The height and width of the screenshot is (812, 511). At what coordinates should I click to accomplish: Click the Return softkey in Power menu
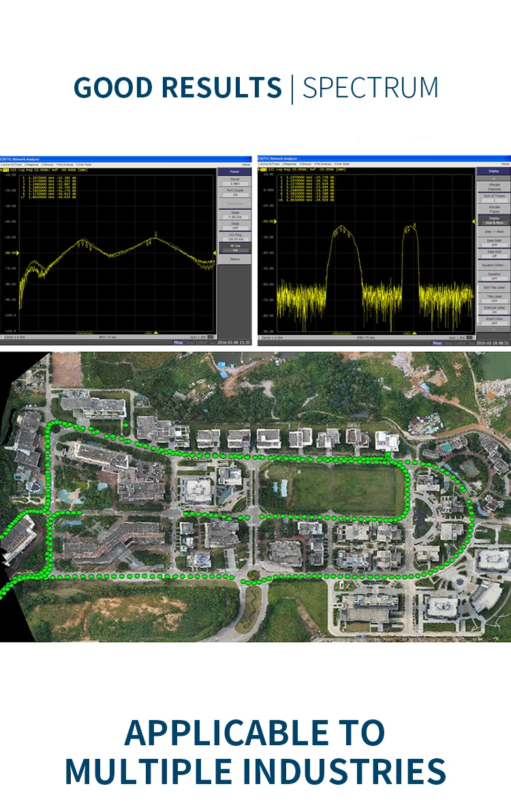(235, 259)
